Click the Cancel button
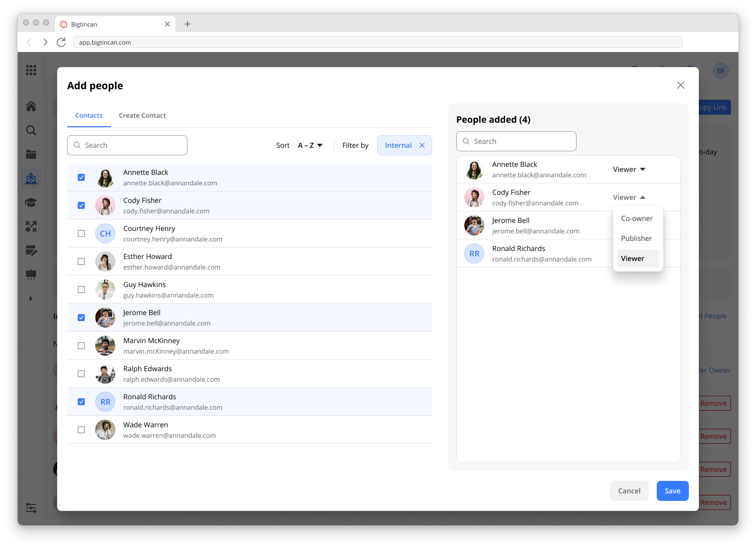756x547 pixels. click(x=629, y=491)
